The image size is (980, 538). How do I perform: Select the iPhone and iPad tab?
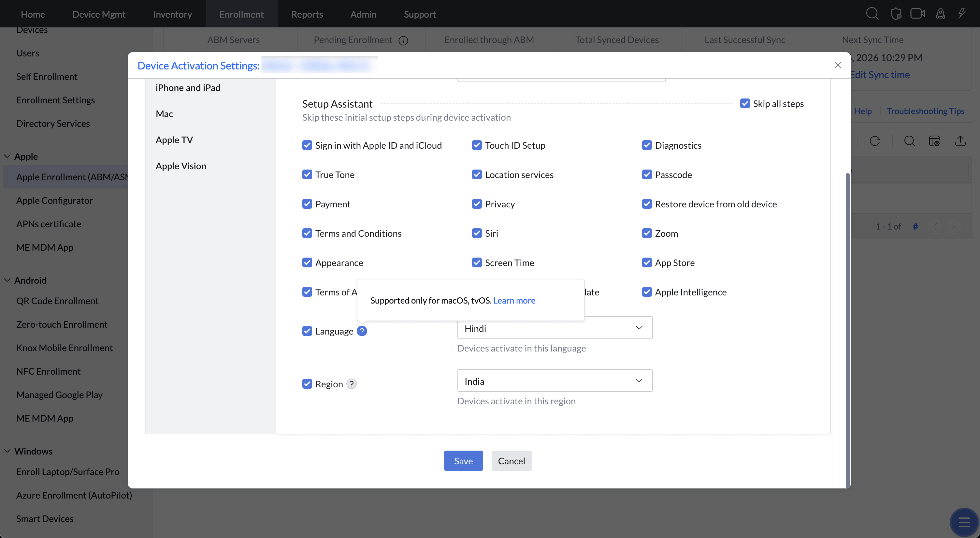[x=188, y=88]
